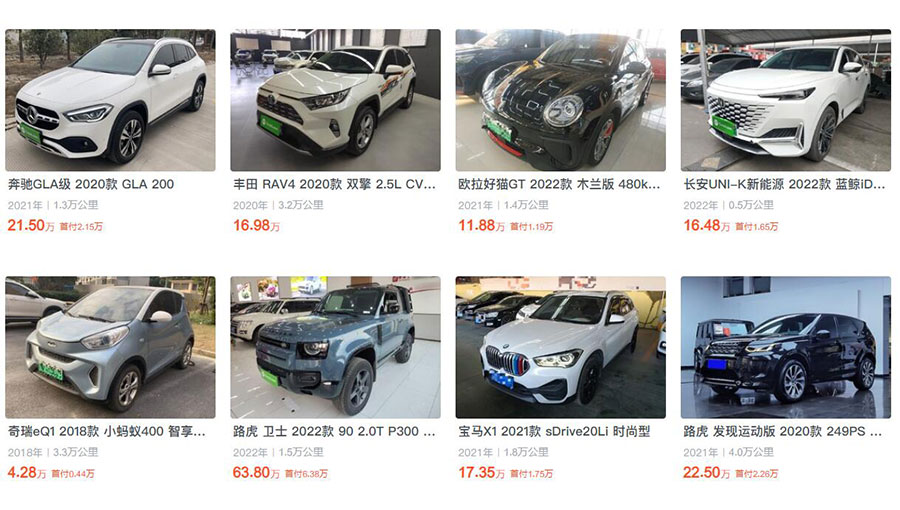Image resolution: width=900 pixels, height=510 pixels.
Task: Click the 63.80万 price on the Defender listing
Action: pos(256,473)
